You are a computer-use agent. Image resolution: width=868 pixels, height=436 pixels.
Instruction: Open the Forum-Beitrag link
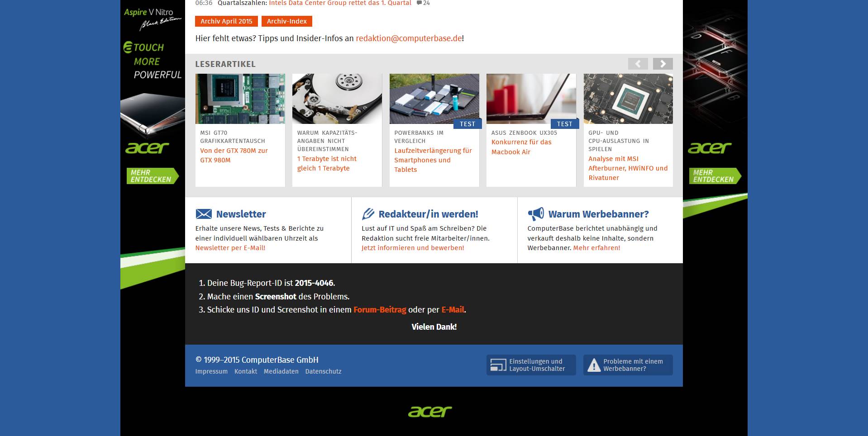(380, 310)
